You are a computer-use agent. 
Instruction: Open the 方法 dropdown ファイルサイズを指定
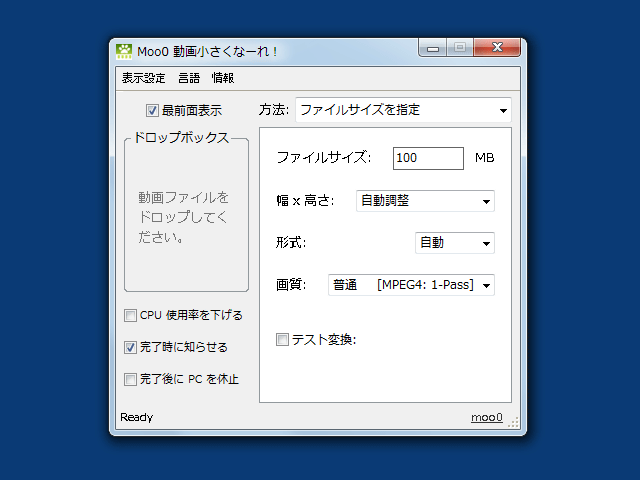[x=403, y=110]
